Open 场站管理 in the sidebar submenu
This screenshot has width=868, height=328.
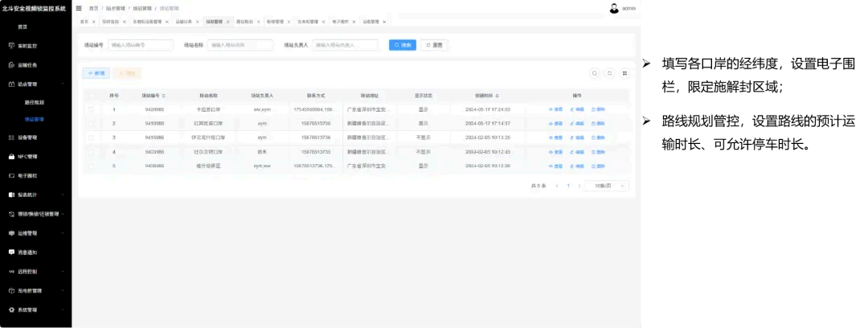click(x=35, y=118)
